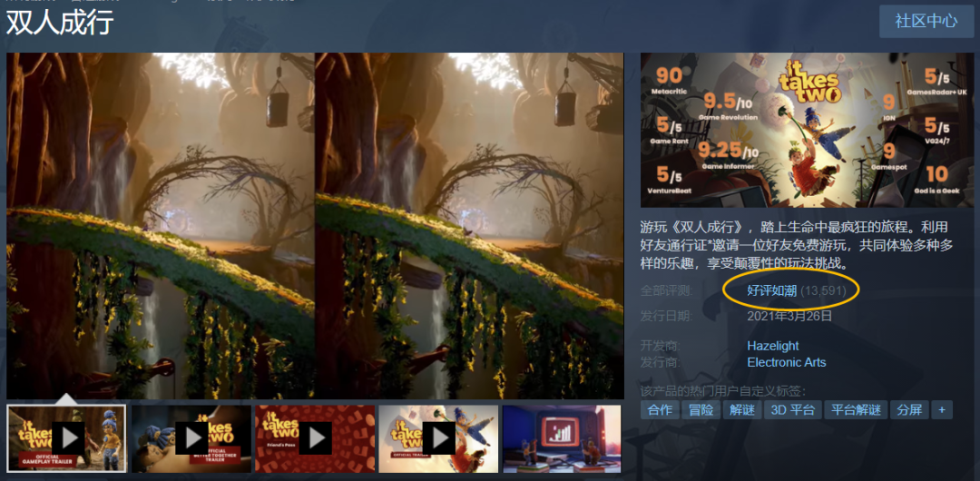Play the Official Trailer thumbnail with flying characters
Screen dimensions: 980x481
coord(438,438)
